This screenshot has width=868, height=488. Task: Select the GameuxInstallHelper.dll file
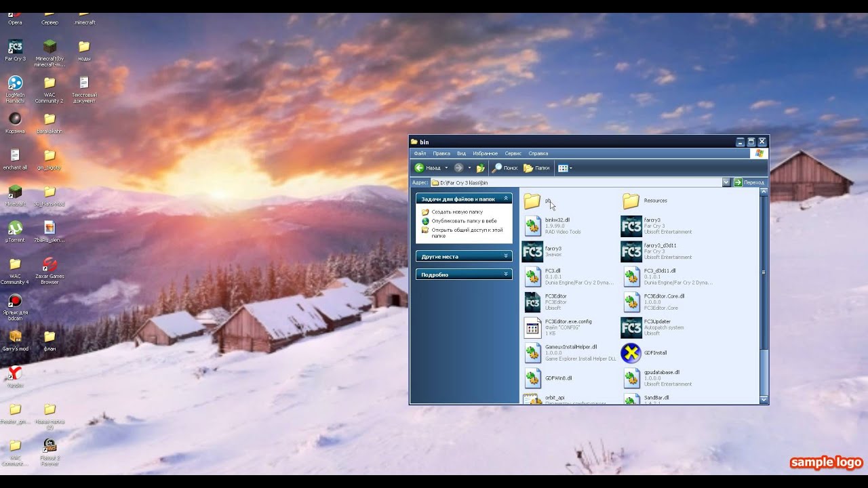(570, 352)
